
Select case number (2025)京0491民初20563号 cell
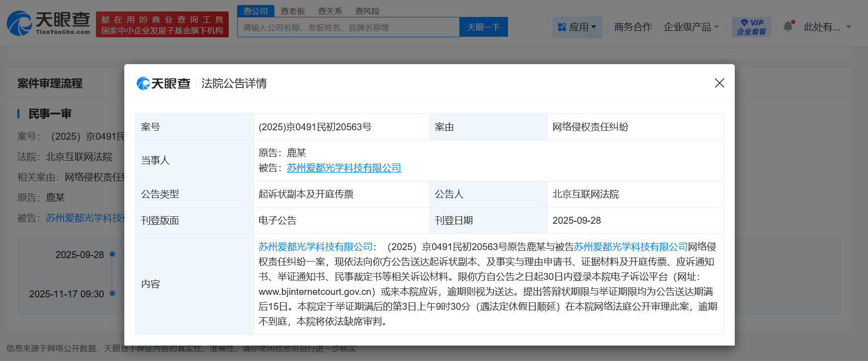(x=342, y=127)
